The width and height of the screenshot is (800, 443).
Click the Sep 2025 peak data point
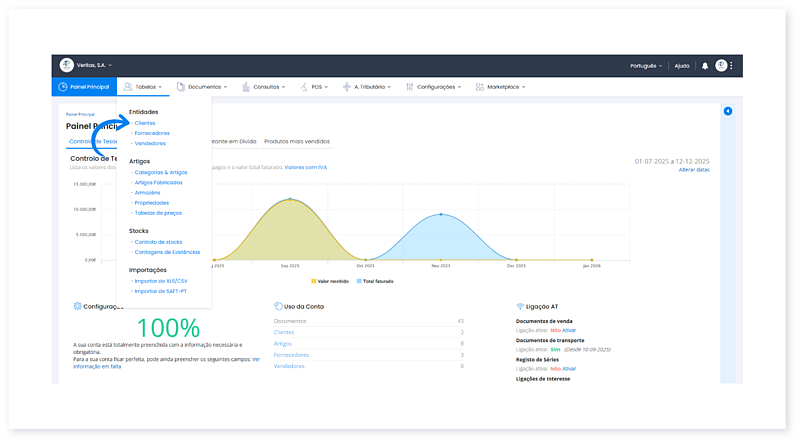[290, 198]
